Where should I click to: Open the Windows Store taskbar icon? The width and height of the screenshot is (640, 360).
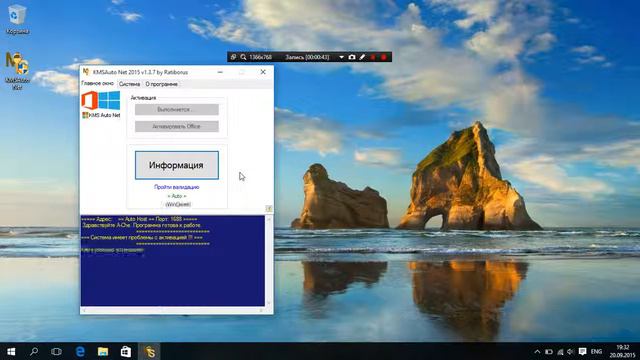(x=126, y=351)
